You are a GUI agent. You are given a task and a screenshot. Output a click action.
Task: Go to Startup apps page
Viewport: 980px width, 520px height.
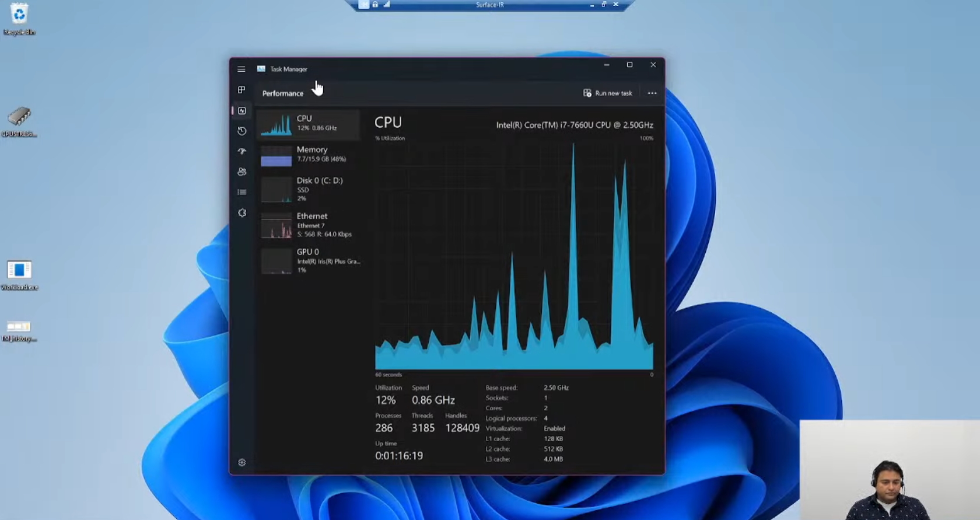tap(242, 151)
